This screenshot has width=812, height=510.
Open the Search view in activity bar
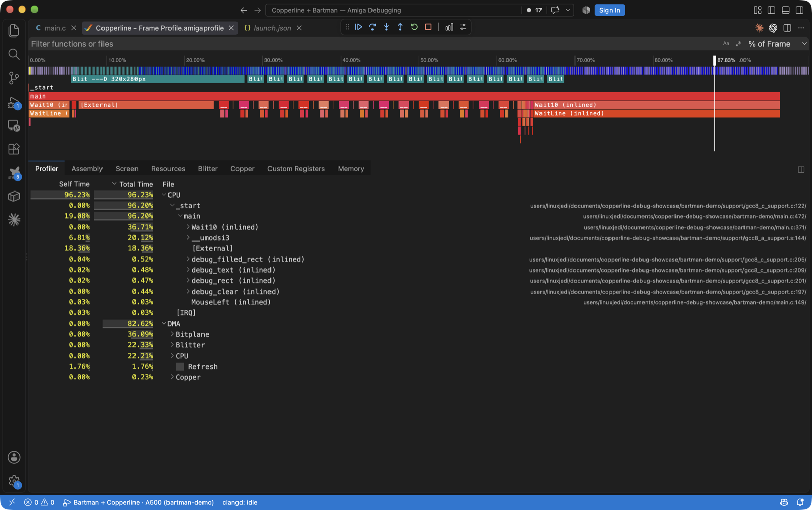[14, 54]
